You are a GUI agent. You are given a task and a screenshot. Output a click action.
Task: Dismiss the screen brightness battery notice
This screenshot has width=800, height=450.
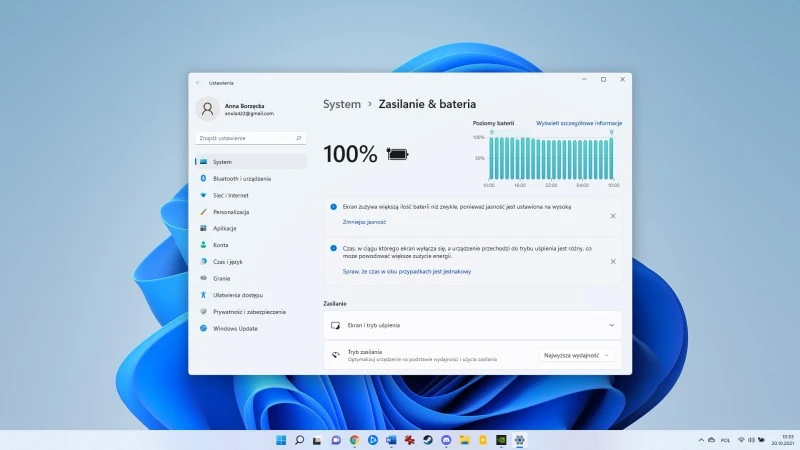coord(613,216)
